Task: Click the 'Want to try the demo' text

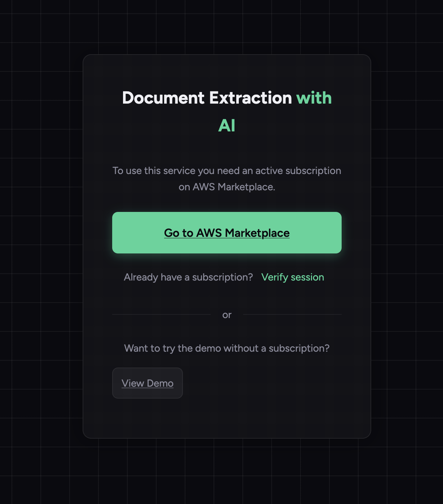Action: coord(227,348)
